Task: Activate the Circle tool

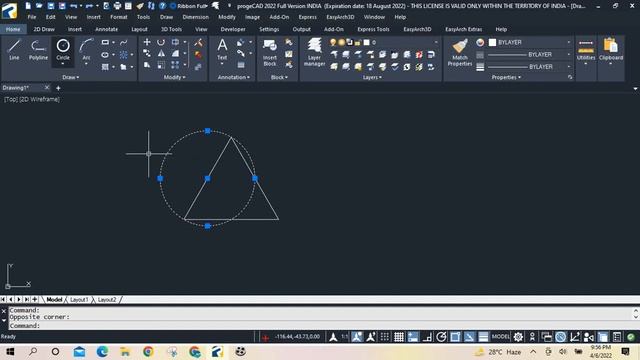Action: point(63,50)
